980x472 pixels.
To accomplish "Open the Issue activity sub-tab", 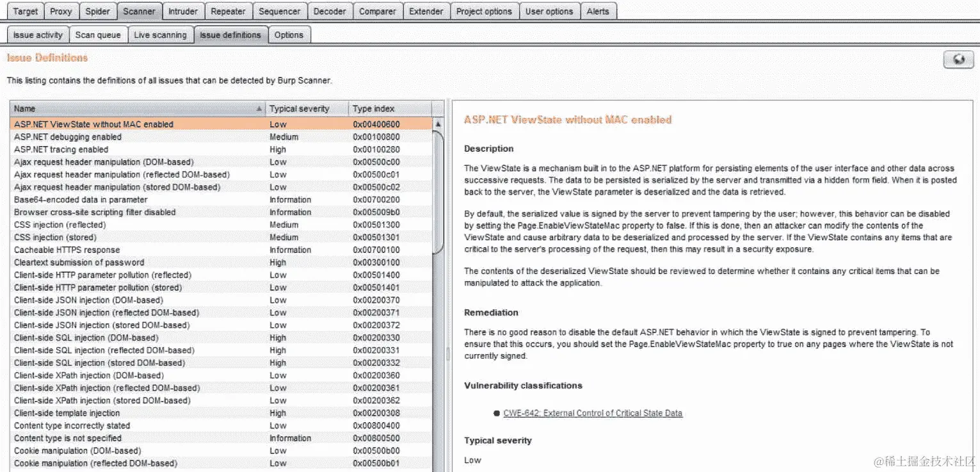I will (x=38, y=35).
